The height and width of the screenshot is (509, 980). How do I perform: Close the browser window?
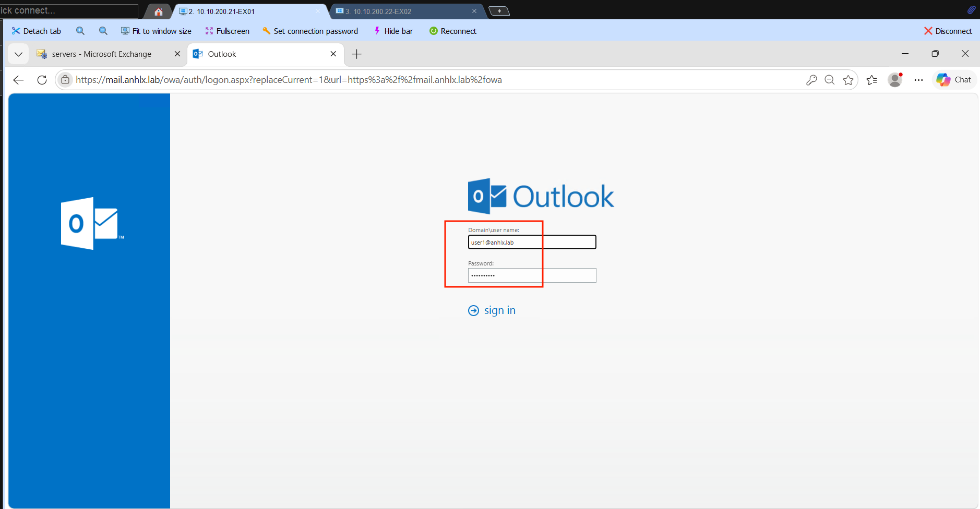pyautogui.click(x=965, y=54)
